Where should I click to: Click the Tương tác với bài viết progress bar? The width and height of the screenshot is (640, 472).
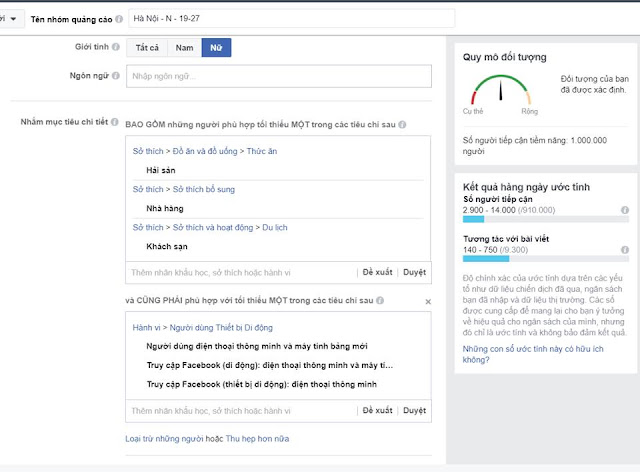point(546,259)
